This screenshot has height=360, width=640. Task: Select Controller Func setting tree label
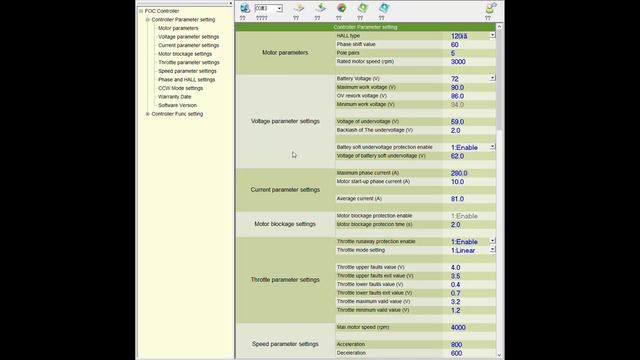click(x=177, y=114)
